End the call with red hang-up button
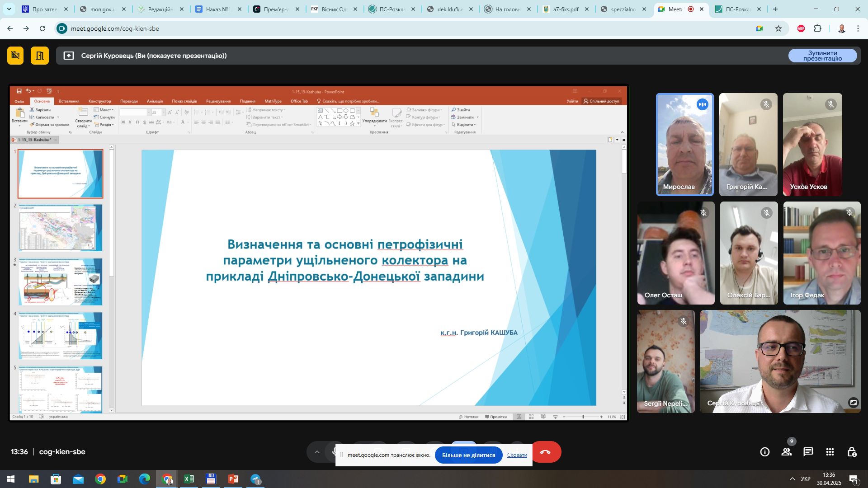Screen dimensions: 868x488 click(546, 452)
